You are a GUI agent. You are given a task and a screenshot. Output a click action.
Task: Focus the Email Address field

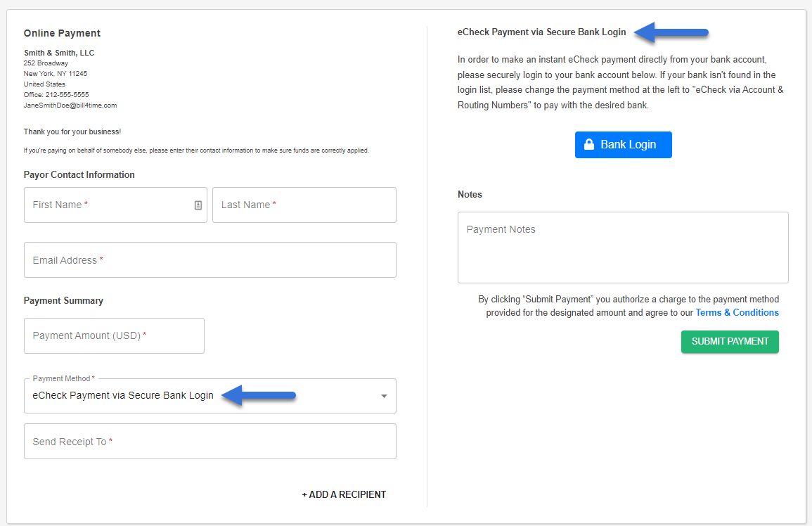210,259
